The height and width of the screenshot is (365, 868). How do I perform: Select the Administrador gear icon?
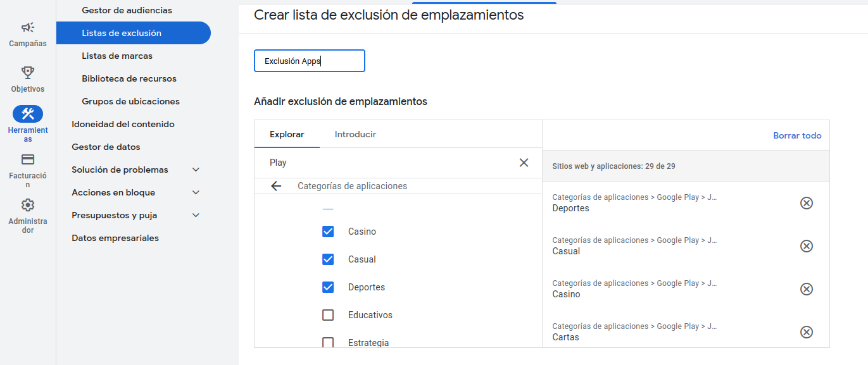(x=27, y=205)
